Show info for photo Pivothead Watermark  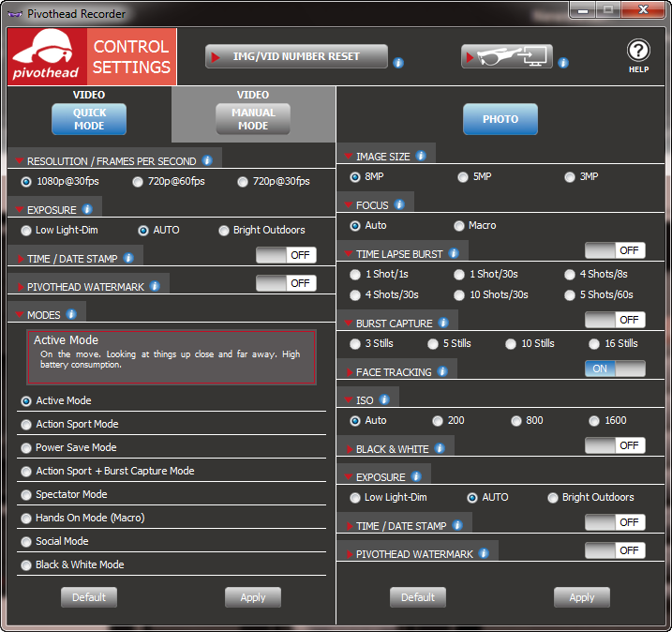(x=484, y=553)
